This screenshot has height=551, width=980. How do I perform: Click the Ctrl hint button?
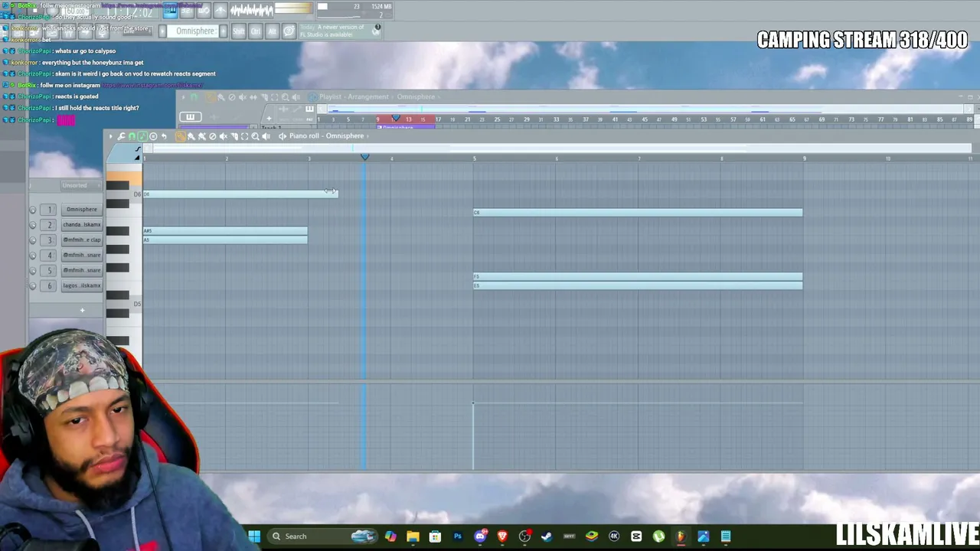pyautogui.click(x=255, y=31)
